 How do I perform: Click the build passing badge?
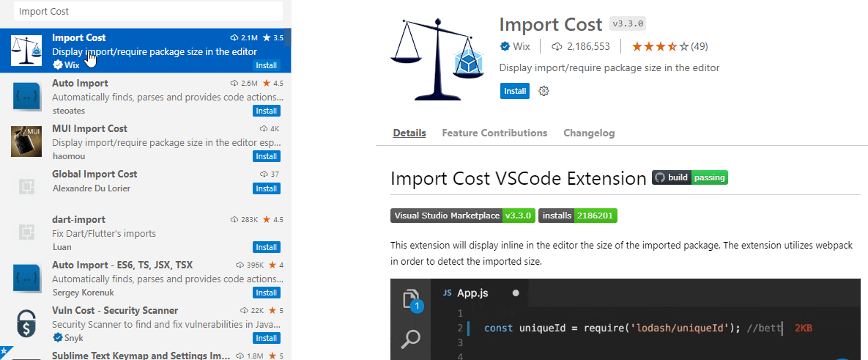(x=690, y=177)
